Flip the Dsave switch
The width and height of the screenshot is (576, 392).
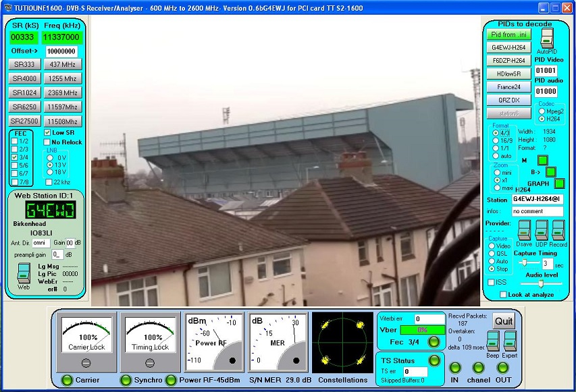pyautogui.click(x=524, y=229)
